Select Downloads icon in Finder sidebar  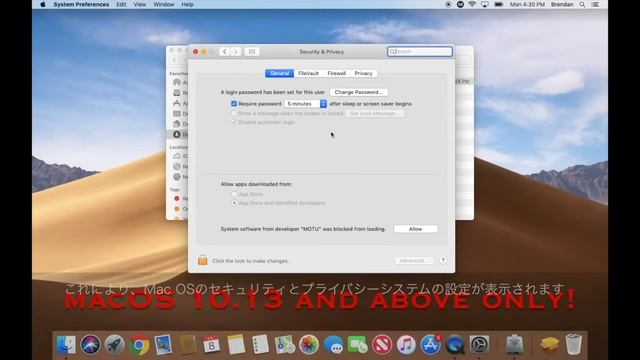(x=177, y=134)
